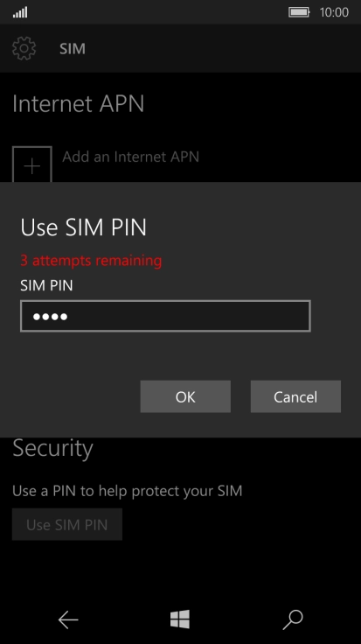
Task: Tap the signal strength bars icon
Action: [20, 12]
